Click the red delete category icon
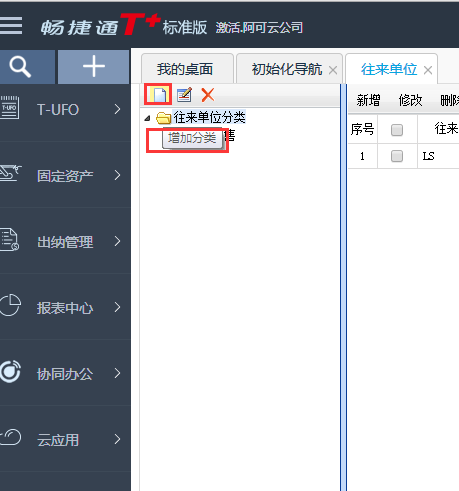The height and width of the screenshot is (491, 459). (x=208, y=95)
